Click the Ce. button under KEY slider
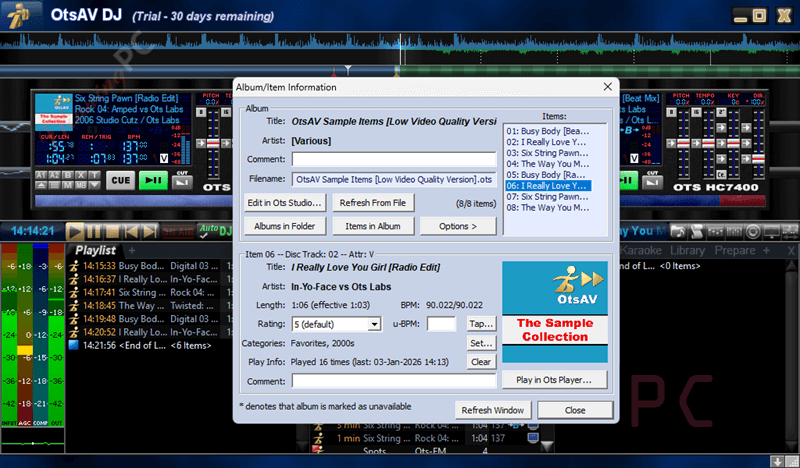The height and width of the screenshot is (468, 800). (721, 175)
